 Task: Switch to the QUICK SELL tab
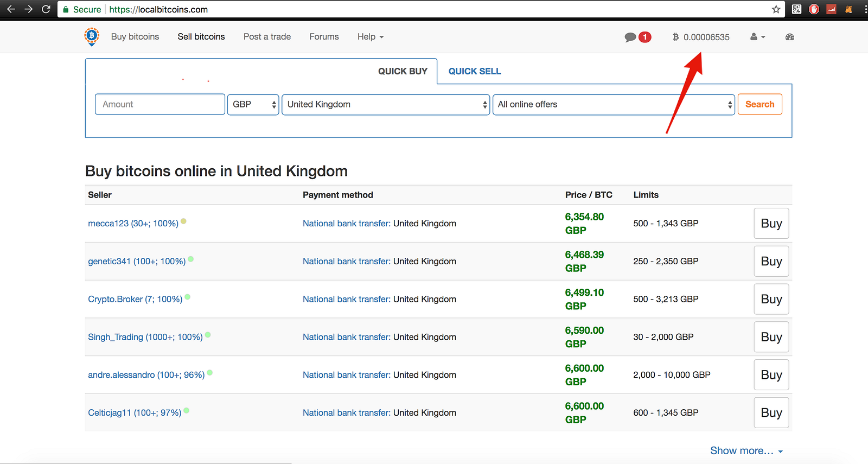click(475, 71)
